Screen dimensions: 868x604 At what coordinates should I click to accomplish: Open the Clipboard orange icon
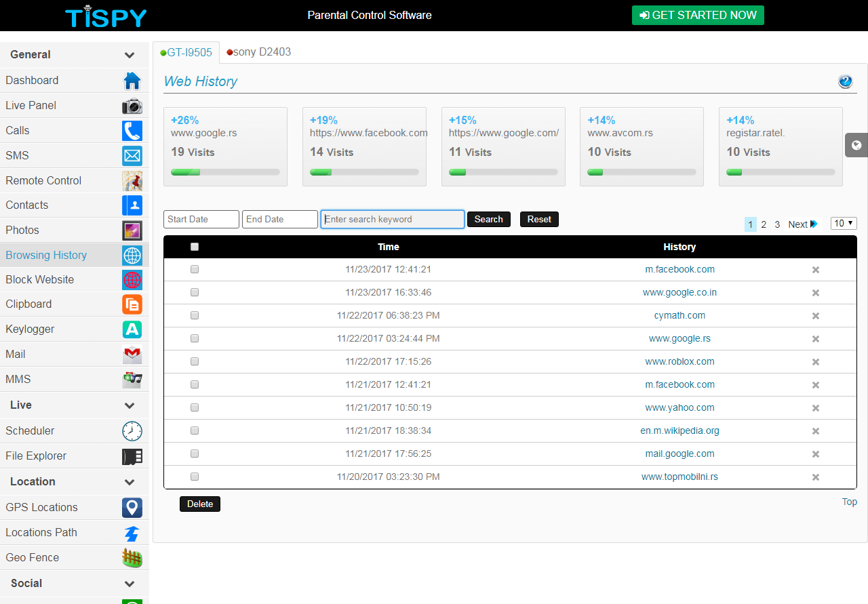coord(132,304)
